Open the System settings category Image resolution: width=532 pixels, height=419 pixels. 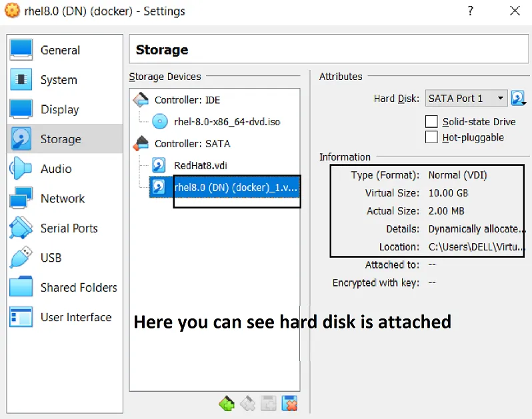(x=65, y=80)
